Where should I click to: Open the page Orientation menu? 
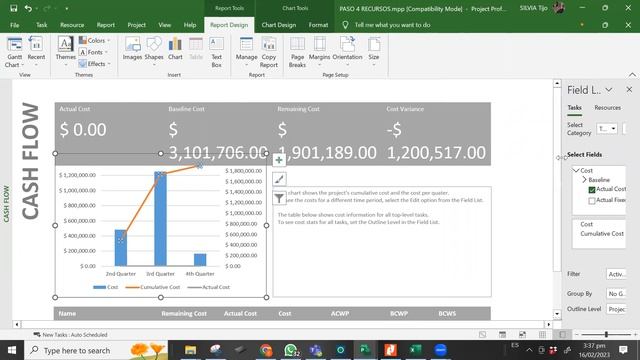(x=347, y=52)
